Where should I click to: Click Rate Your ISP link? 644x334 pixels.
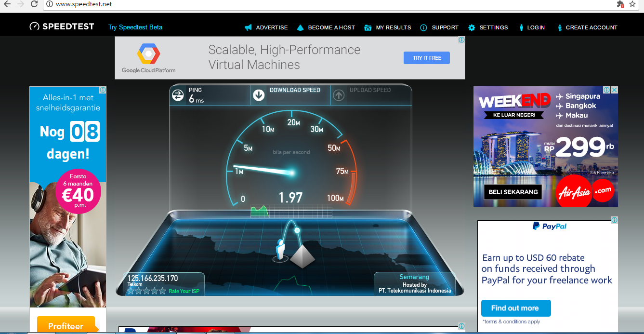click(x=184, y=291)
